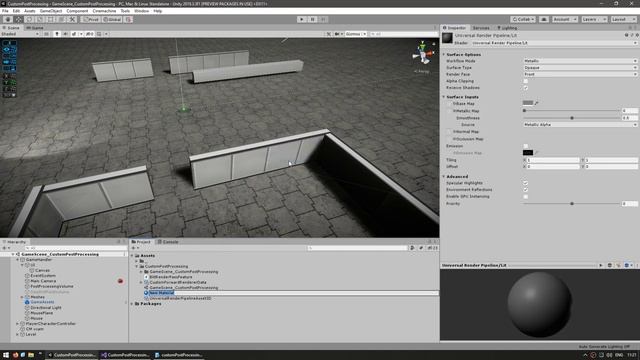Open the Gizmos dropdown

(356, 34)
